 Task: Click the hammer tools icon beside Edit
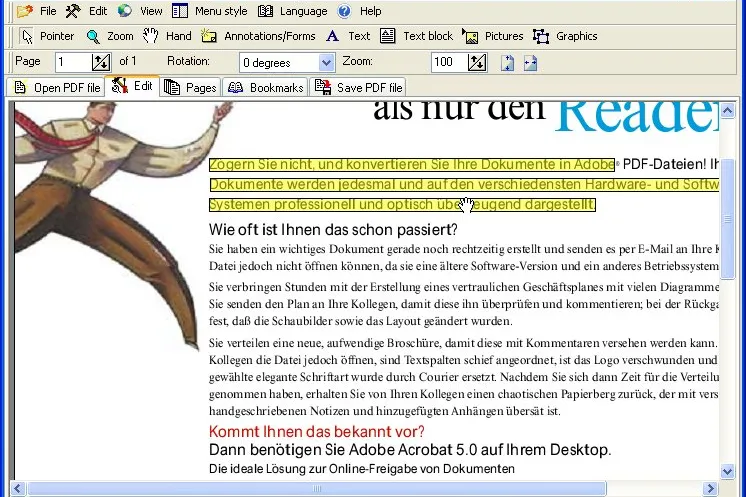pos(73,11)
